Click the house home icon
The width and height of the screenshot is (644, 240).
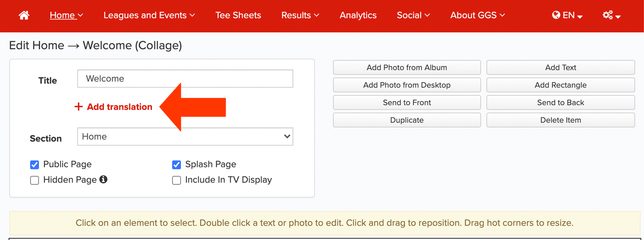pos(24,15)
